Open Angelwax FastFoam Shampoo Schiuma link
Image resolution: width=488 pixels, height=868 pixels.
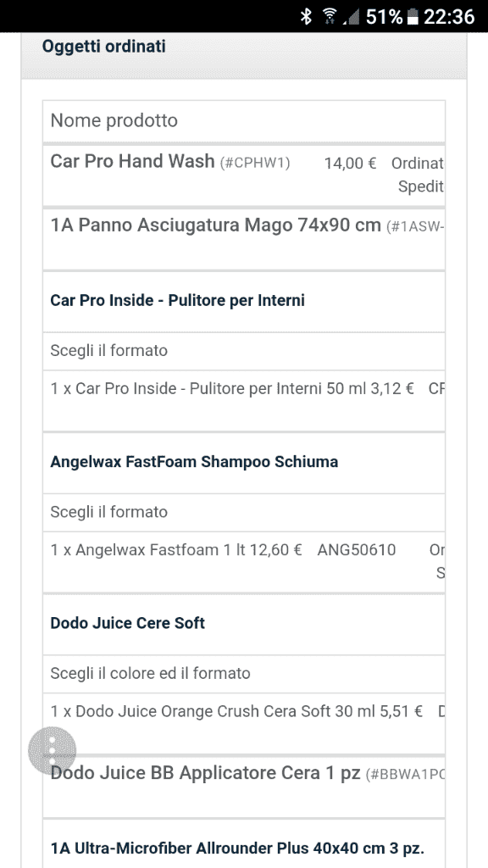[x=194, y=462]
